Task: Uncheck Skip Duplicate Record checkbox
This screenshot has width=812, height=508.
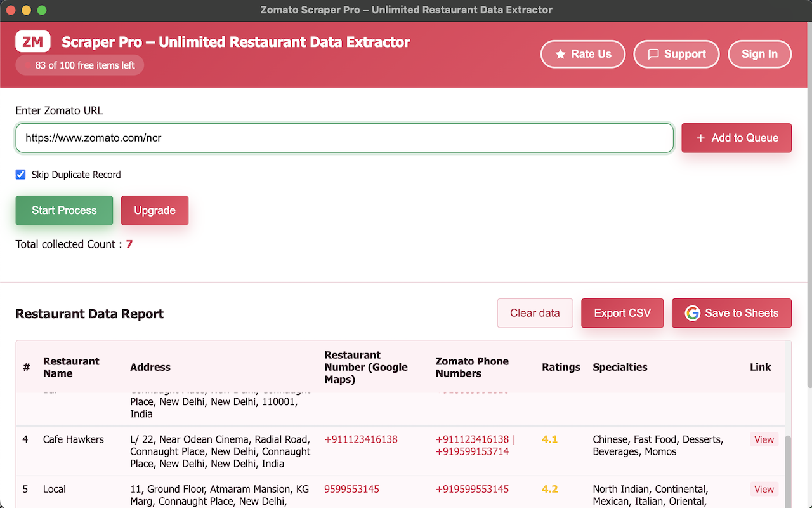Action: 20,175
